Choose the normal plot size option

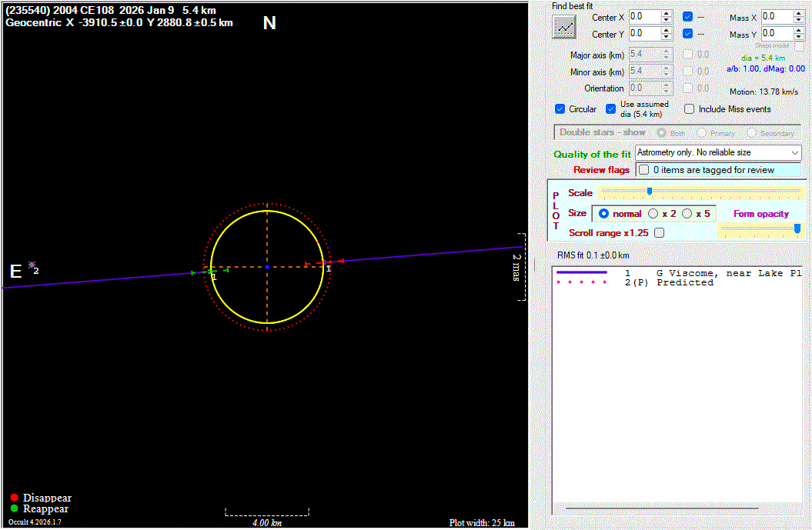[603, 214]
